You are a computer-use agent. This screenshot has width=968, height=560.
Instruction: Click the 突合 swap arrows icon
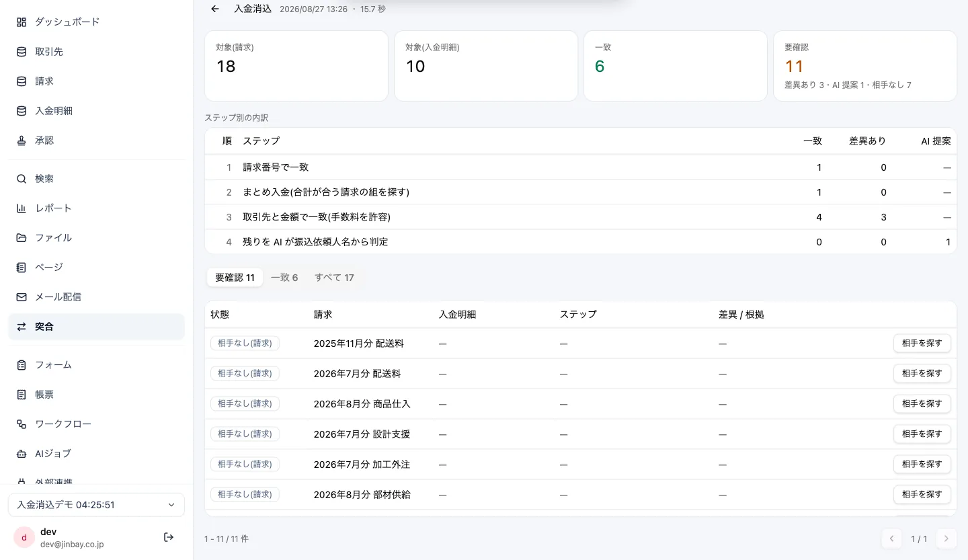click(x=22, y=327)
